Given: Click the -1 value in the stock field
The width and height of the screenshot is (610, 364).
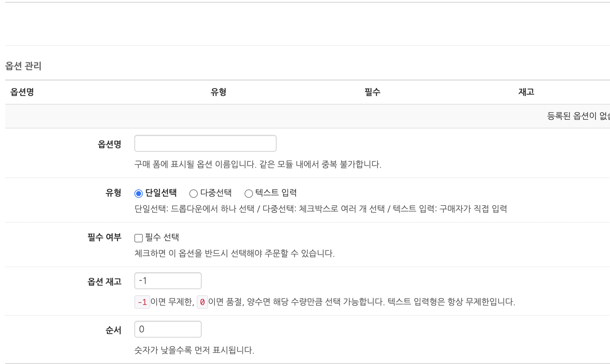Looking at the screenshot, I should coord(143,280).
